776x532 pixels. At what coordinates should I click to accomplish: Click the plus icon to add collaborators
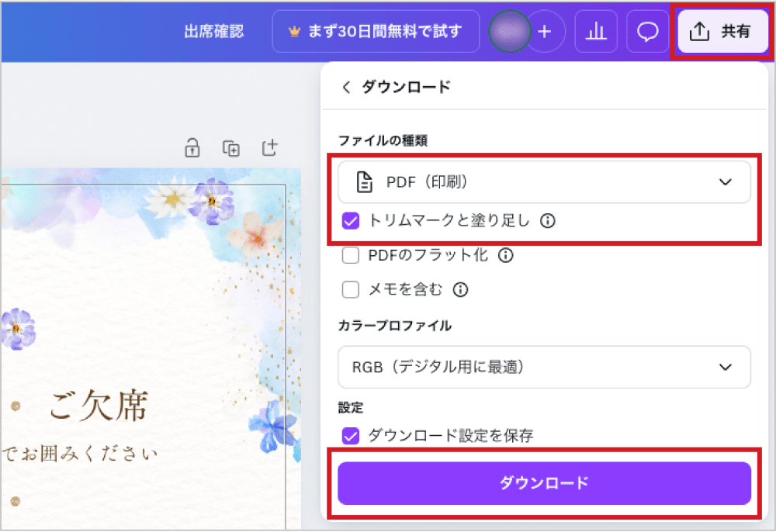pyautogui.click(x=545, y=32)
